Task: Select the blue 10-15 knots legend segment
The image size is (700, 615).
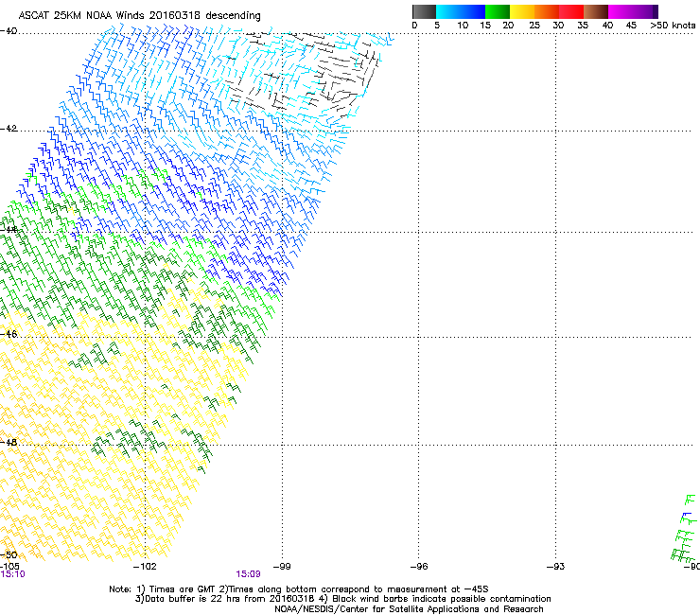Action: 473,11
